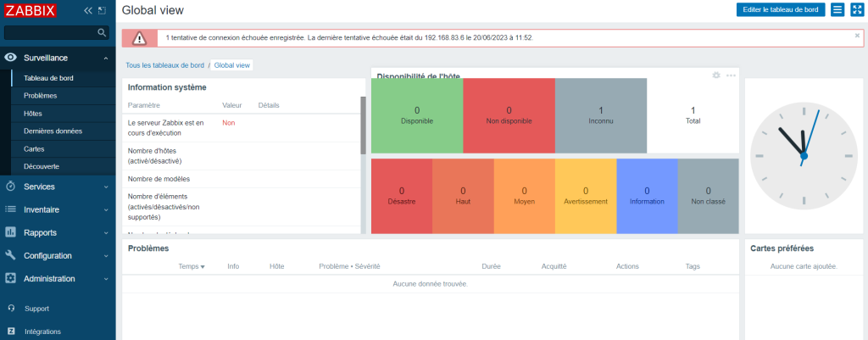Click the red Désastre severity tile

(x=401, y=196)
